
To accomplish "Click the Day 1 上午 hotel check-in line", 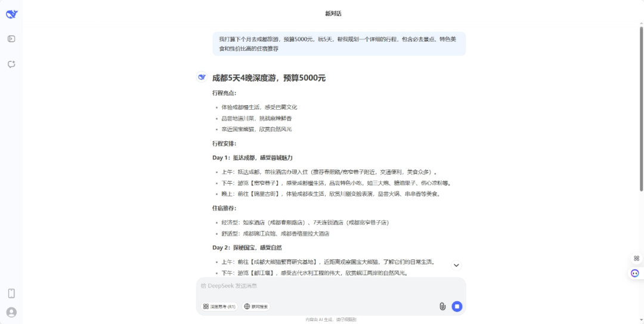I will (x=329, y=172).
